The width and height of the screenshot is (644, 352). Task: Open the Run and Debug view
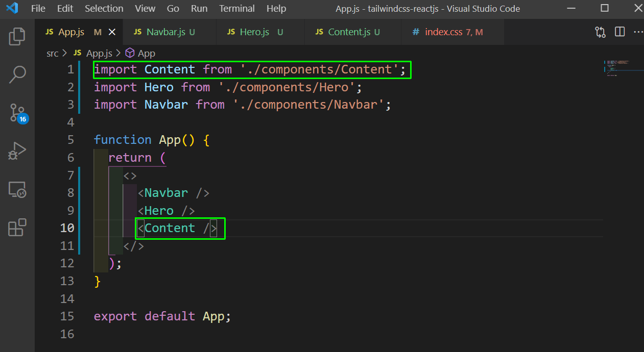pyautogui.click(x=17, y=152)
